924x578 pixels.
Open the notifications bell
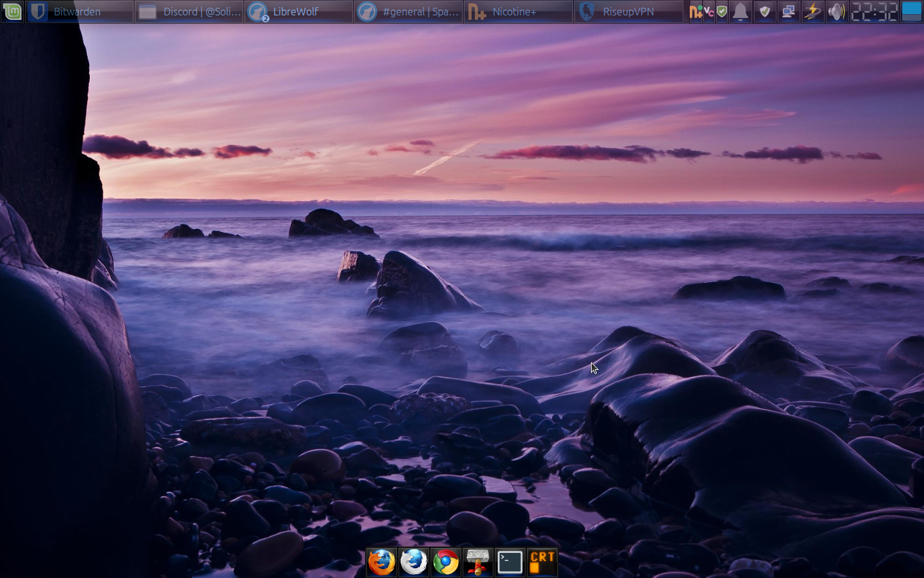[740, 12]
